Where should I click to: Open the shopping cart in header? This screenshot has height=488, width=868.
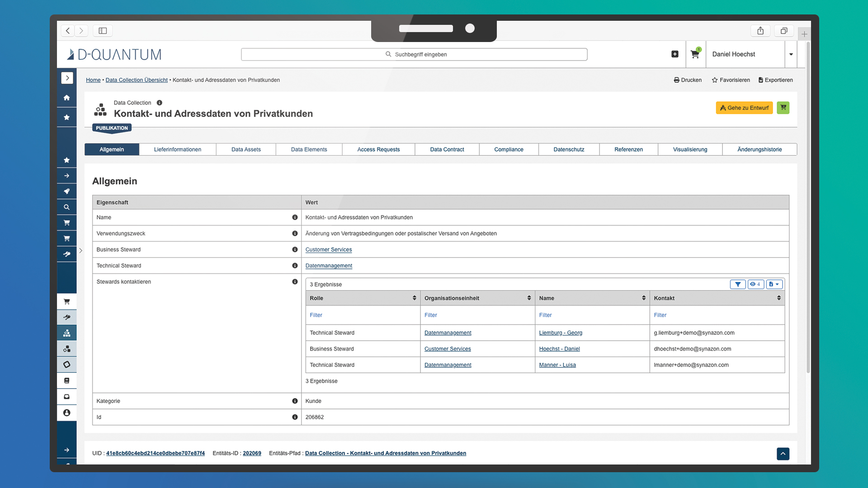coord(695,54)
